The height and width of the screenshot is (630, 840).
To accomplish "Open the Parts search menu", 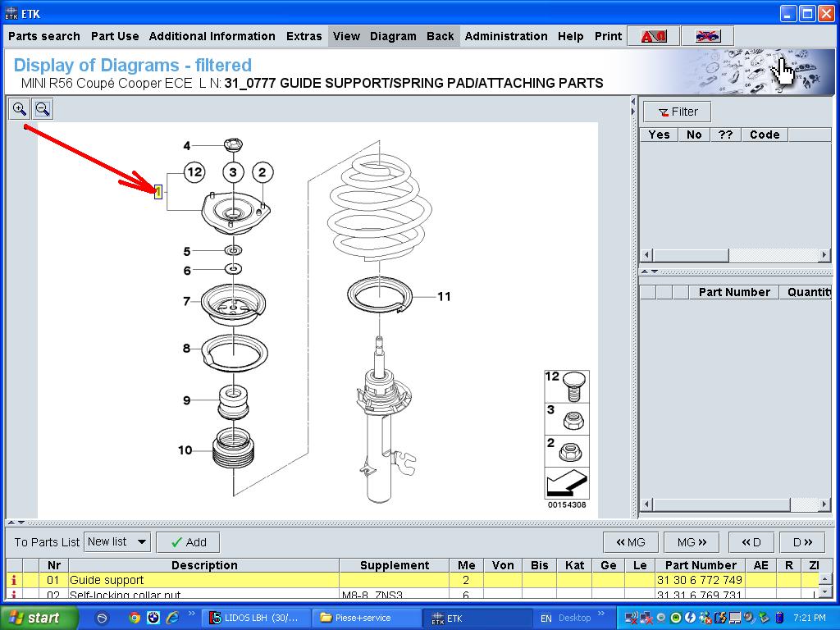I will pos(44,36).
